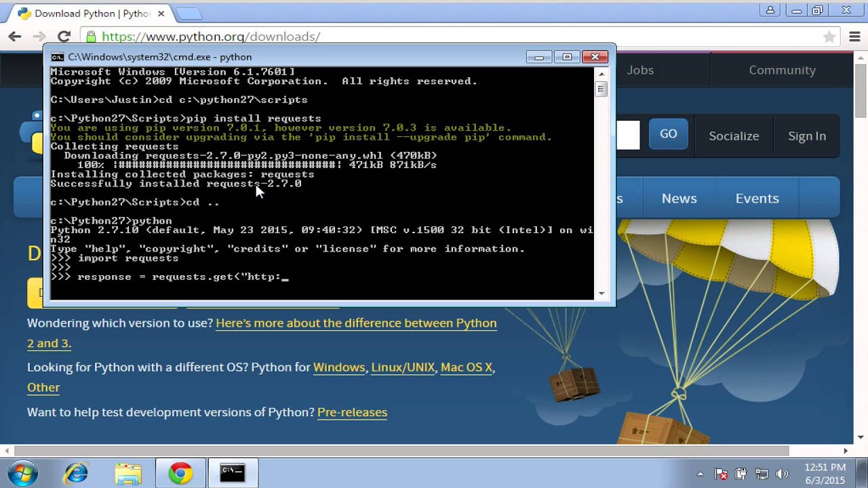Open the Pre-releases link

tap(352, 412)
